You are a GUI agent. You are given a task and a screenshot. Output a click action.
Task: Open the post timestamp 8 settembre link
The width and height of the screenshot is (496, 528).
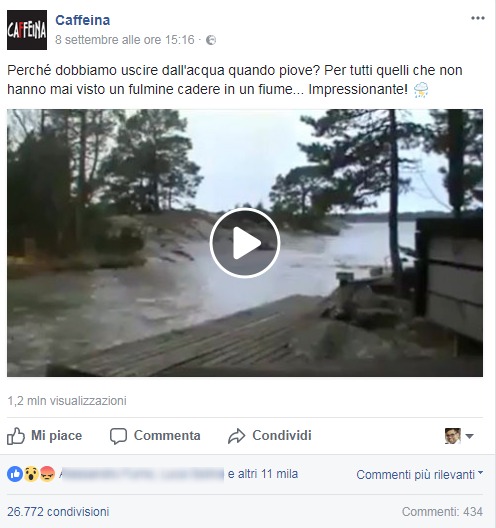(x=125, y=40)
